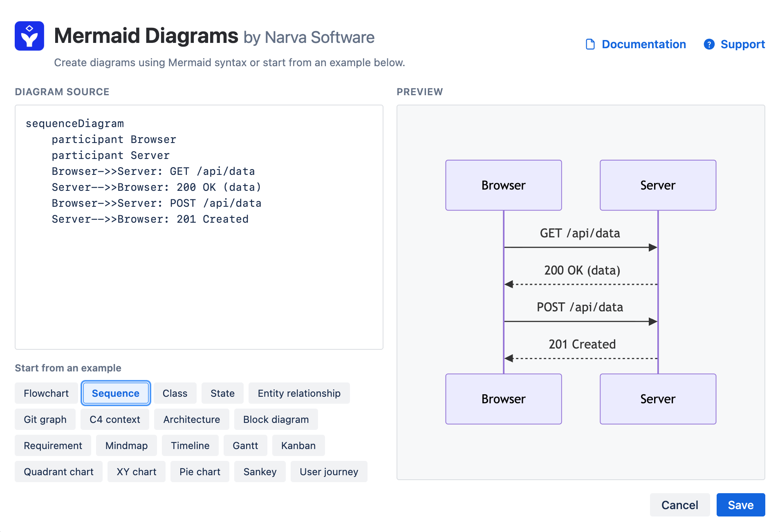Image resolution: width=780 pixels, height=532 pixels.
Task: Click the '201 Created' message label in preview
Action: (x=582, y=344)
